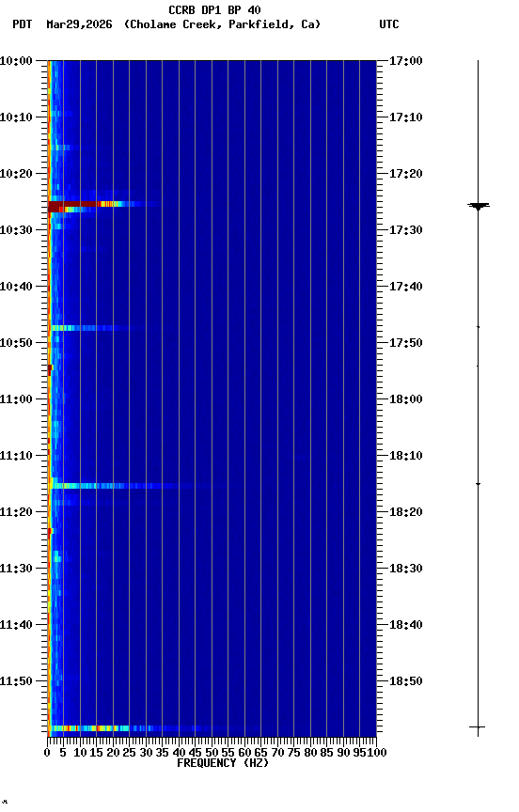Image resolution: width=519 pixels, height=812 pixels.
Task: Click the "0" frequency axis label
Action: pos(47,754)
